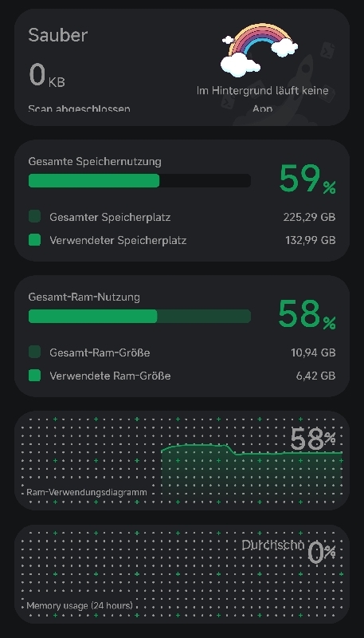This screenshot has height=638, width=364.
Task: Open the Sauber cleanup heading
Action: click(57, 35)
